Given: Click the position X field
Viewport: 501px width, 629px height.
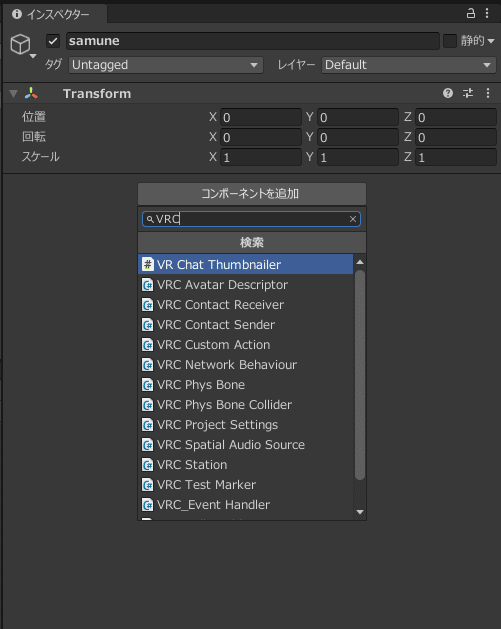Looking at the screenshot, I should coord(261,118).
